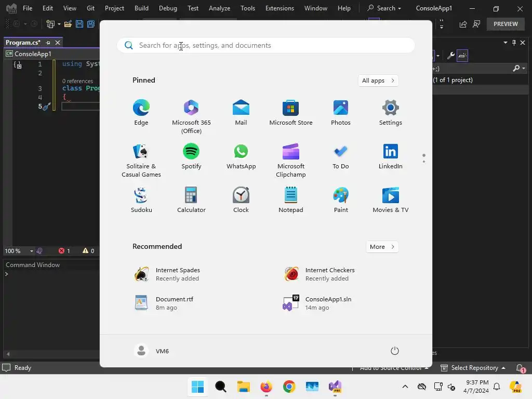Open the Git menu in Visual Studio
532x399 pixels.
tap(90, 8)
